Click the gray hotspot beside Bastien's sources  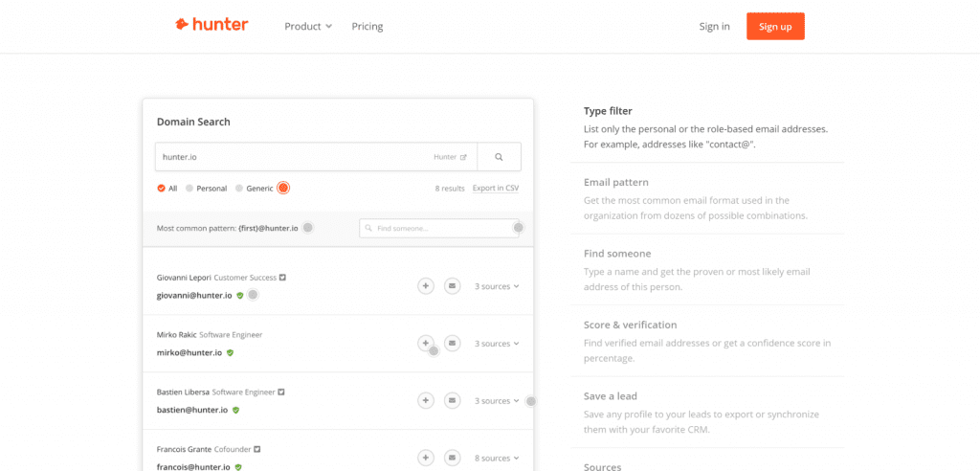point(530,401)
